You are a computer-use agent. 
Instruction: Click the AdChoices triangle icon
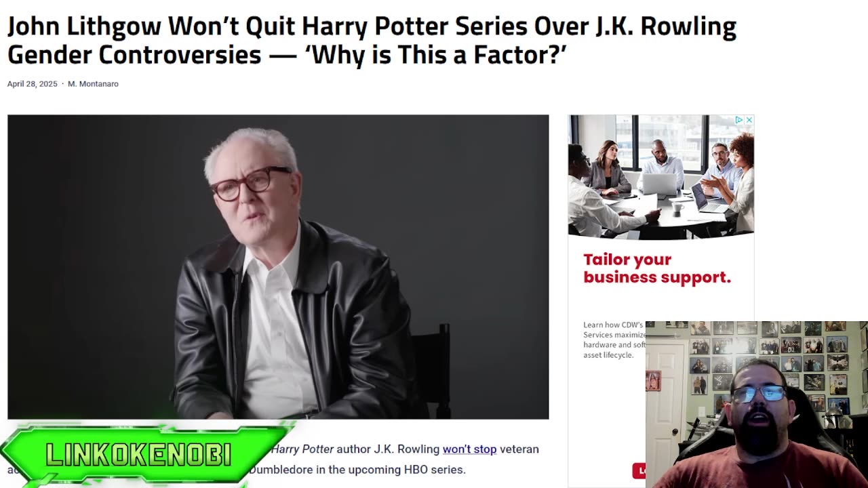tap(739, 120)
